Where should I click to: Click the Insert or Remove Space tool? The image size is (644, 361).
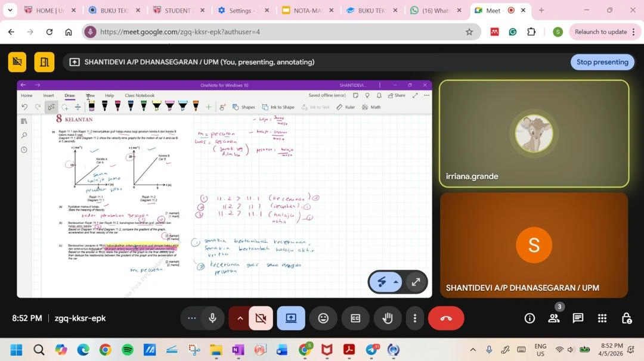[78, 107]
